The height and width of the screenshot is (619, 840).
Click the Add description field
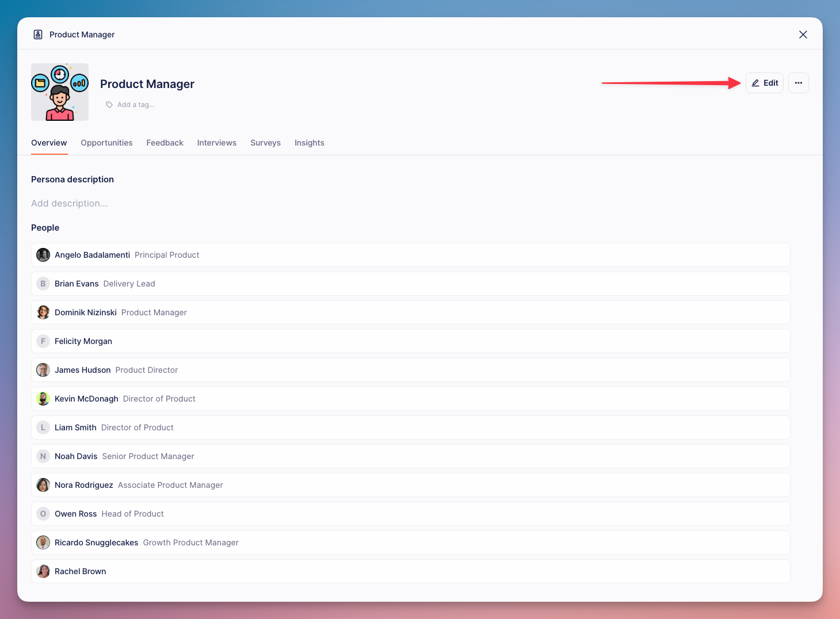[x=70, y=203]
